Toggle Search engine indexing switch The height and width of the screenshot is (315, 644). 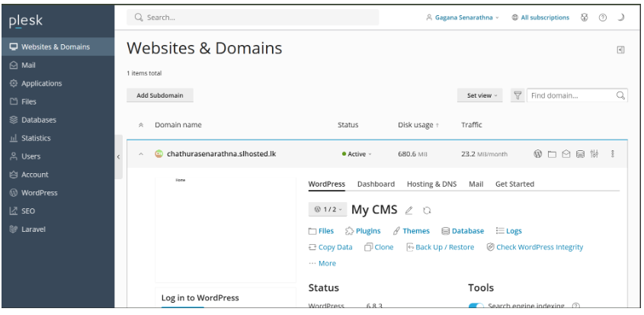(476, 307)
